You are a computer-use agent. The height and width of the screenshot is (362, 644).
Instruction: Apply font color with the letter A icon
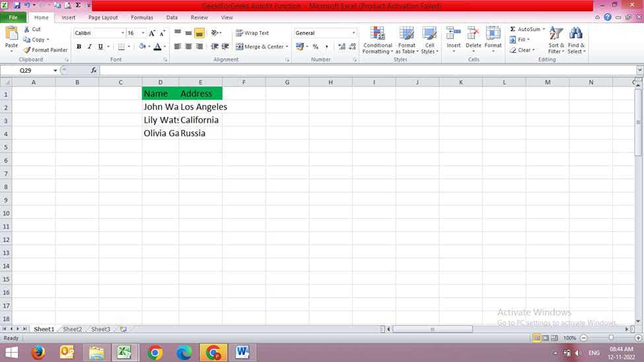[x=157, y=47]
